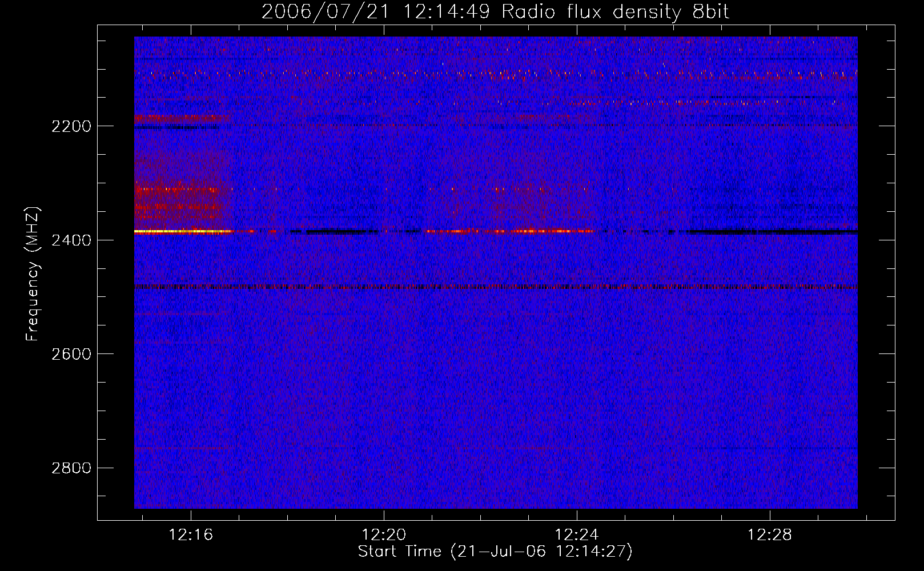
Task: Click the "Start Time (21-Jul-06 12:14:27)" x-axis label
Action: [x=495, y=552]
